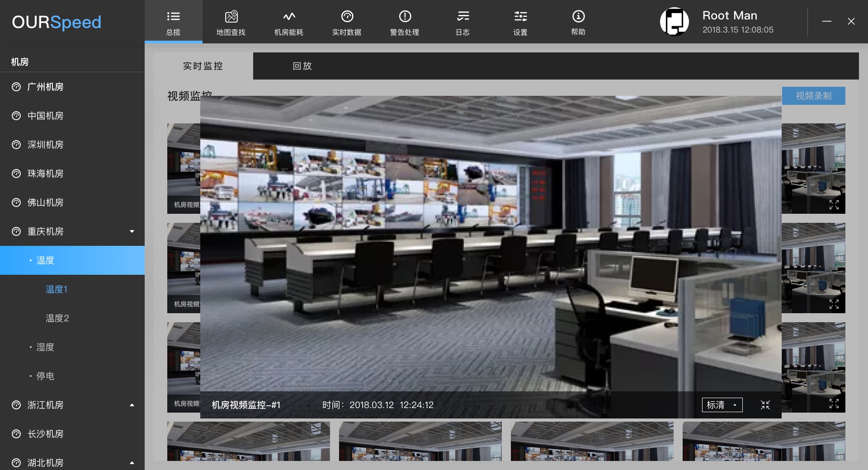Select the 湿度 humidity item

tap(45, 347)
